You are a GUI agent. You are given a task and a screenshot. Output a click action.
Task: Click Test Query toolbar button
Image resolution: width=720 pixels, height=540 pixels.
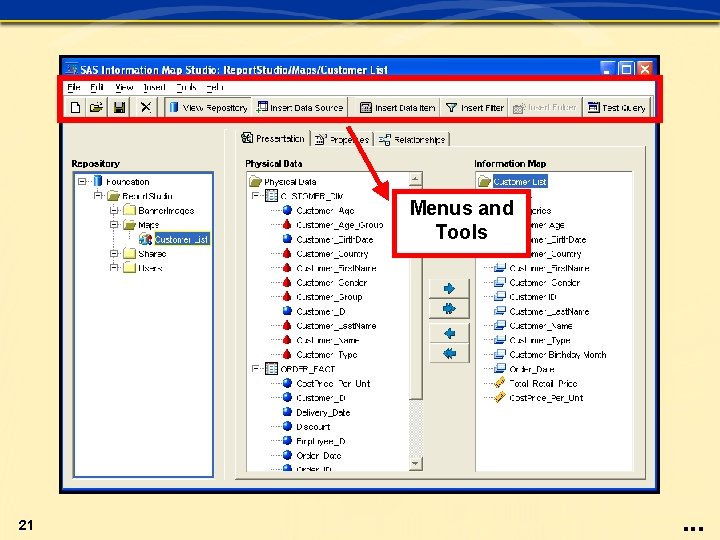[x=617, y=107]
